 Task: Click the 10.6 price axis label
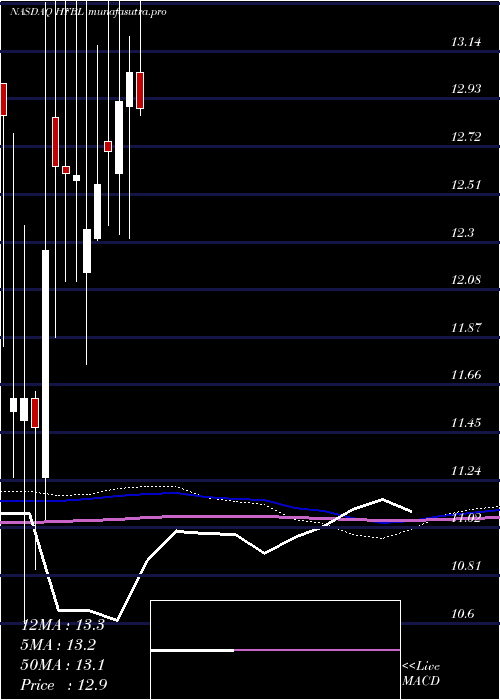(462, 614)
